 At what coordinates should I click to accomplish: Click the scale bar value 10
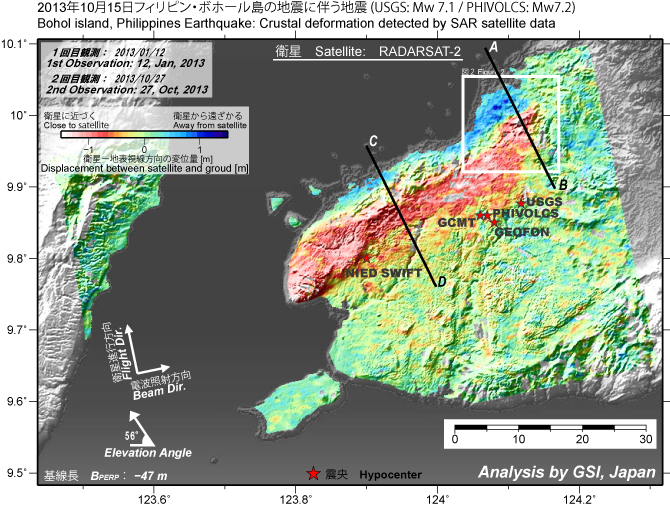point(519,439)
